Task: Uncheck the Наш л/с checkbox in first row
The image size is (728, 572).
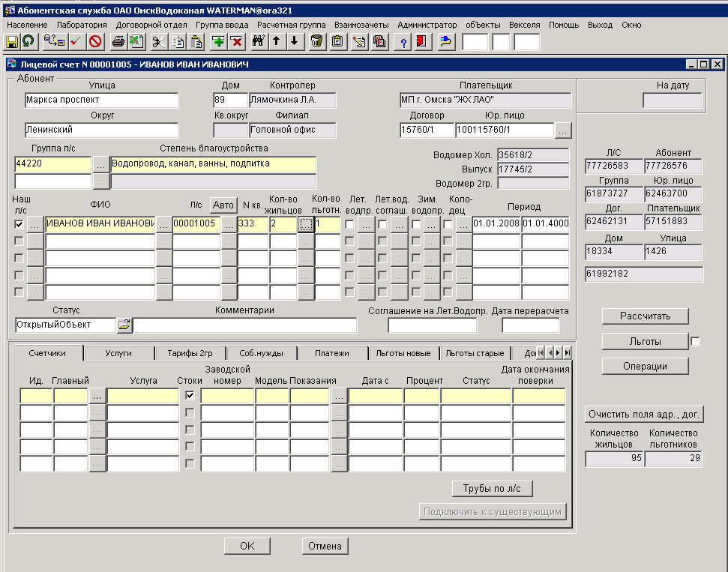Action: 19,223
